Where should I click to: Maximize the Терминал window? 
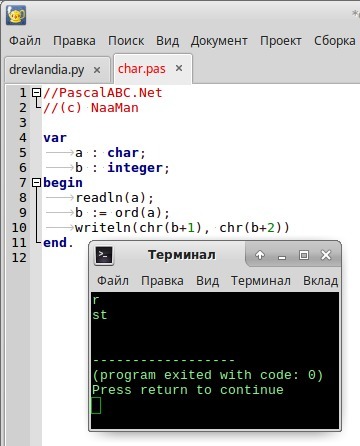point(304,255)
